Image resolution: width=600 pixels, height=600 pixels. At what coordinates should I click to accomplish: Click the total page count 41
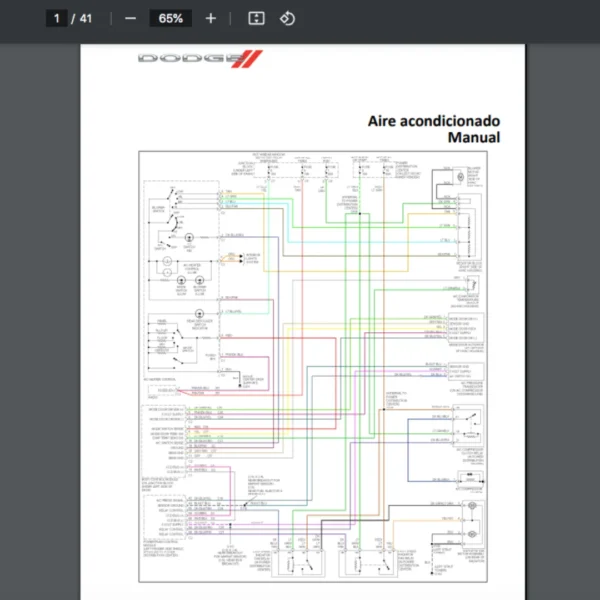[x=85, y=18]
